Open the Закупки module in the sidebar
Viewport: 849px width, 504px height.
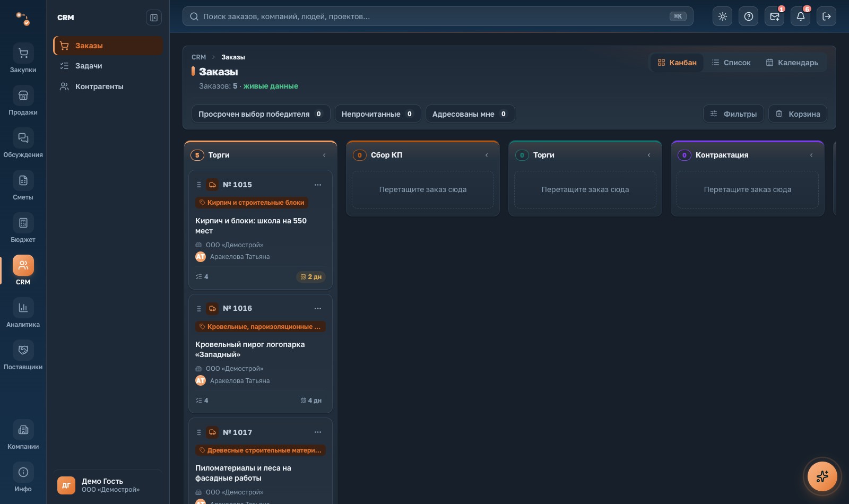tap(23, 58)
